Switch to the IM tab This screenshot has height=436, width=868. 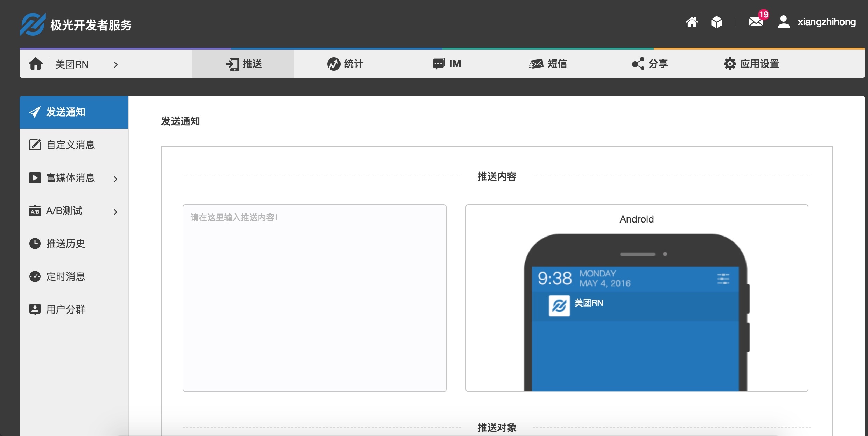tap(447, 64)
